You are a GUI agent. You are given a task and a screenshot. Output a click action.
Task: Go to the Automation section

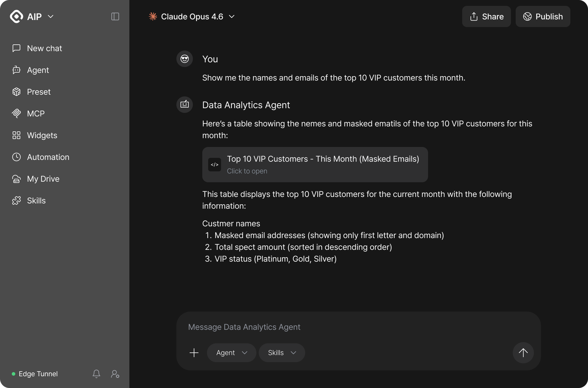48,157
